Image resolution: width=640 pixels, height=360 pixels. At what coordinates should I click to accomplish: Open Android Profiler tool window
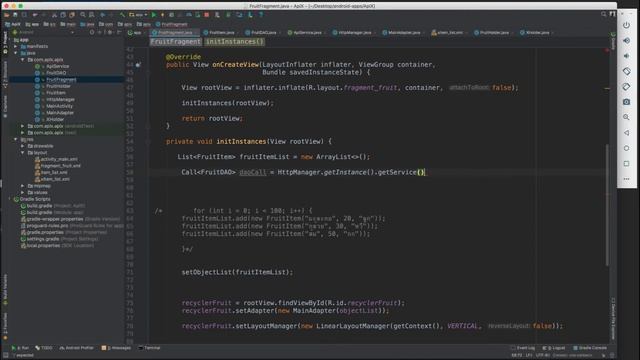click(x=77, y=348)
